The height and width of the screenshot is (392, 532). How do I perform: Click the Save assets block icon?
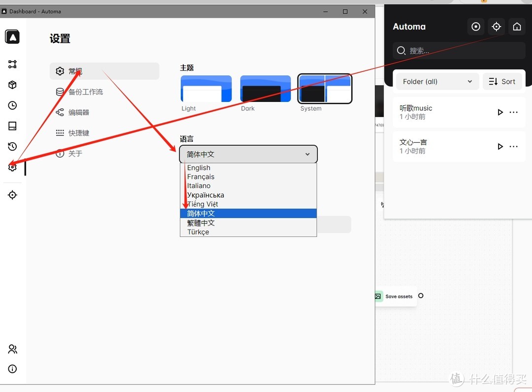click(378, 296)
